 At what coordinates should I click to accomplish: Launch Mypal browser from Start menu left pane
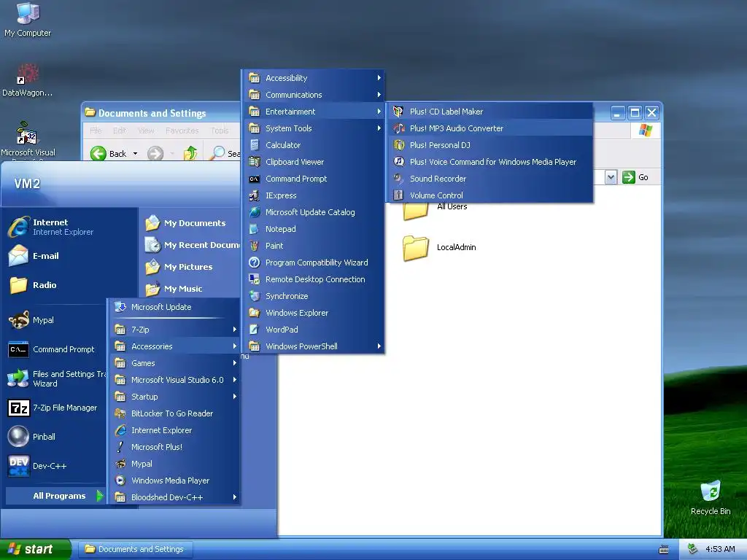[55, 320]
